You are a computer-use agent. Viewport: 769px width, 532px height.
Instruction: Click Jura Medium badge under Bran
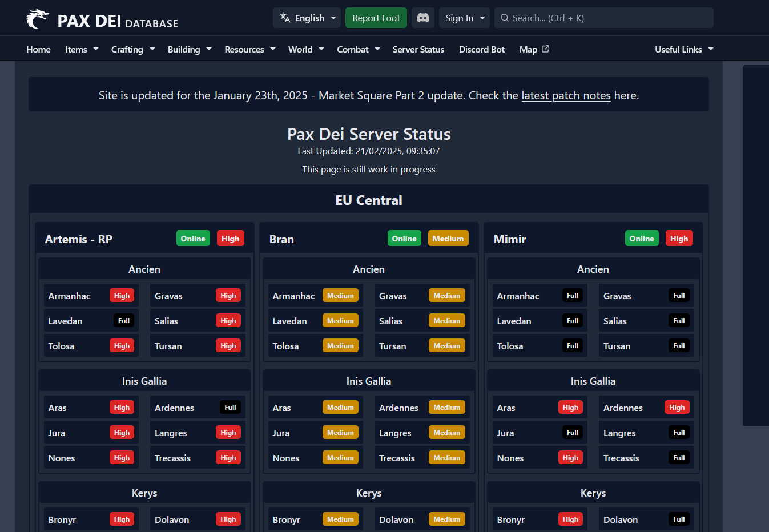[x=341, y=433]
